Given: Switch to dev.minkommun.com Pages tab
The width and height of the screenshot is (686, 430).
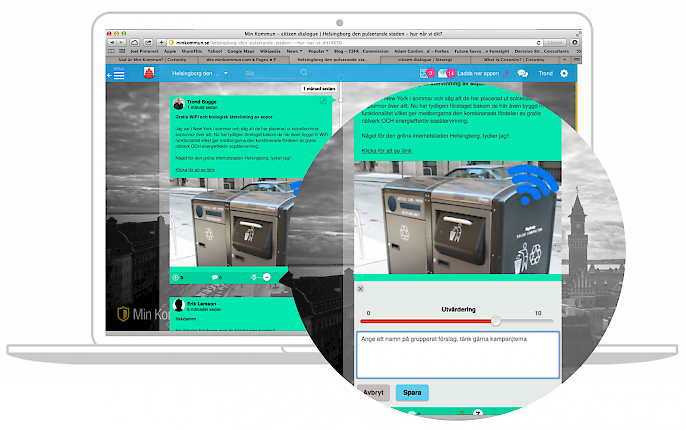Looking at the screenshot, I should (x=244, y=59).
